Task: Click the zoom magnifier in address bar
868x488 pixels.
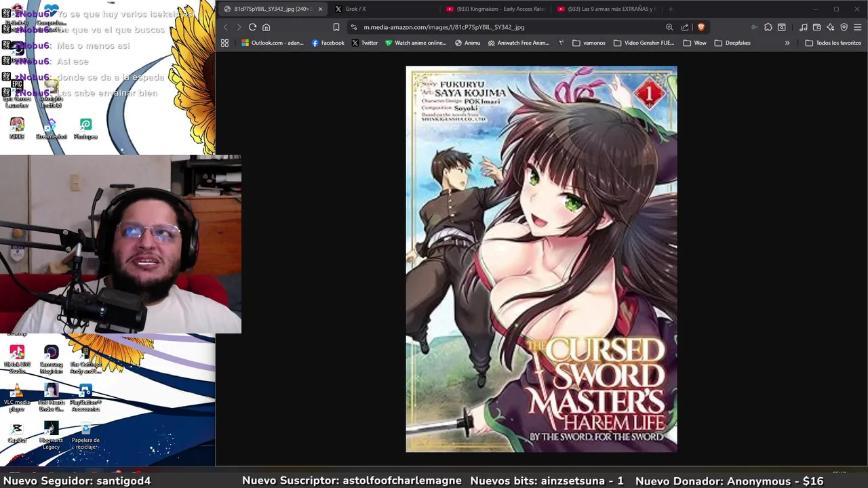Action: [x=669, y=27]
